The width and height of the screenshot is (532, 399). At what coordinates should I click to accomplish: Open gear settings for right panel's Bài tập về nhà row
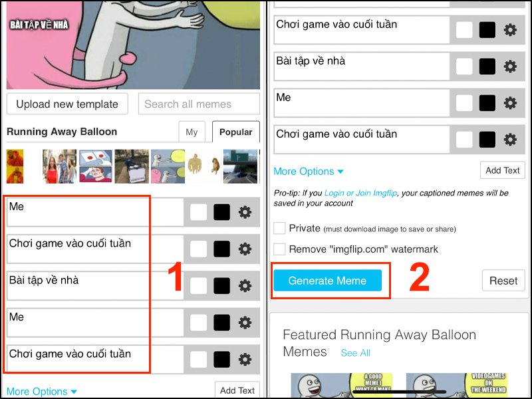[510, 66]
